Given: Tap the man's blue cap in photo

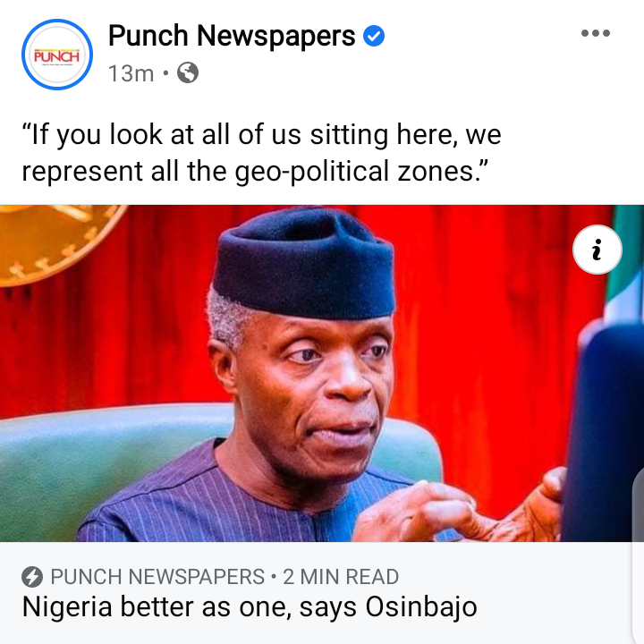Looking at the screenshot, I should [304, 263].
